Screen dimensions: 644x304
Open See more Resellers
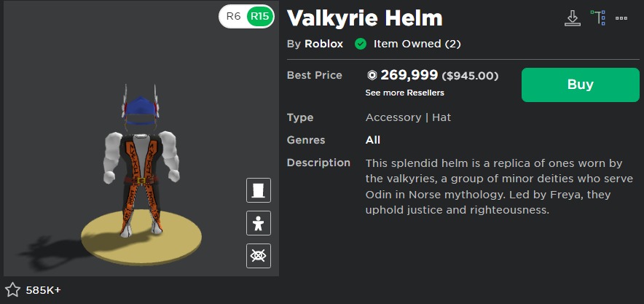point(404,93)
